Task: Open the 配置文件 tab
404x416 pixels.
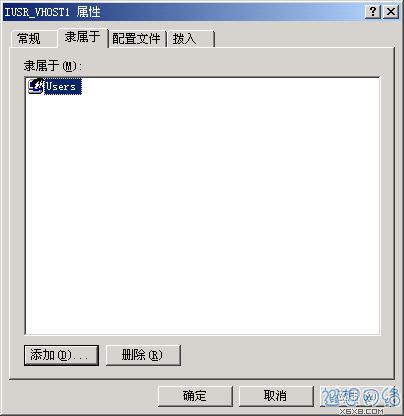Action: [x=136, y=39]
